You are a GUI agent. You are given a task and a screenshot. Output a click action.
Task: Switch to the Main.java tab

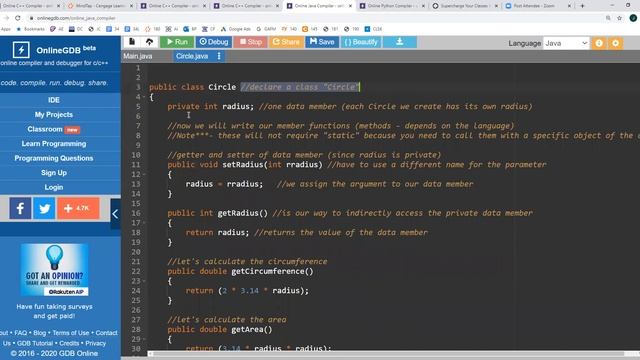pos(138,56)
